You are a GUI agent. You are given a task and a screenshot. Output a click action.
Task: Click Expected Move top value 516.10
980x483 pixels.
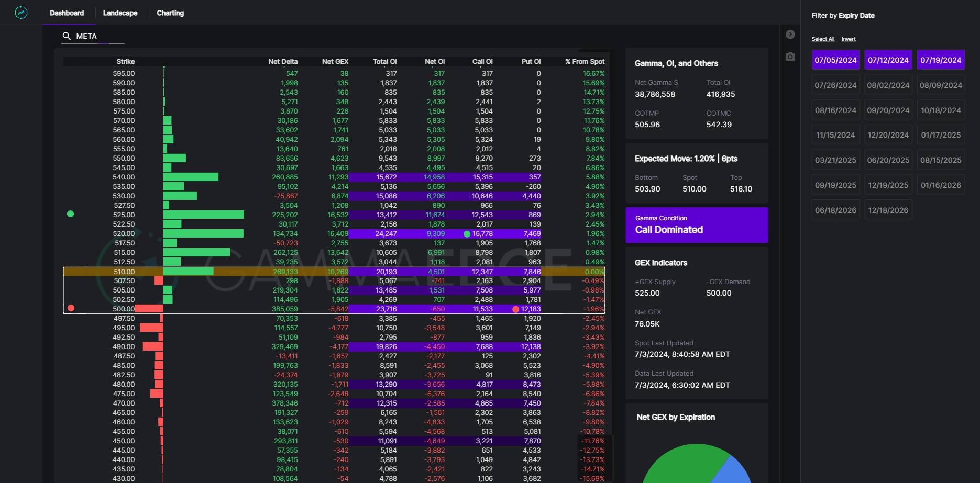click(741, 189)
